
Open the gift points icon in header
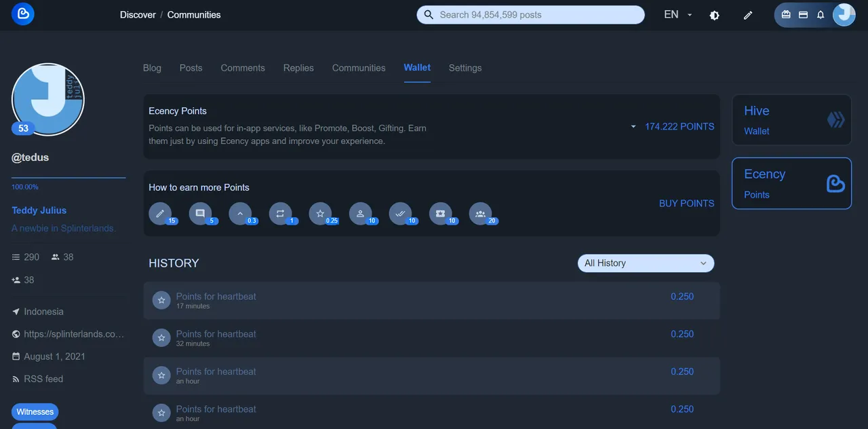(786, 14)
